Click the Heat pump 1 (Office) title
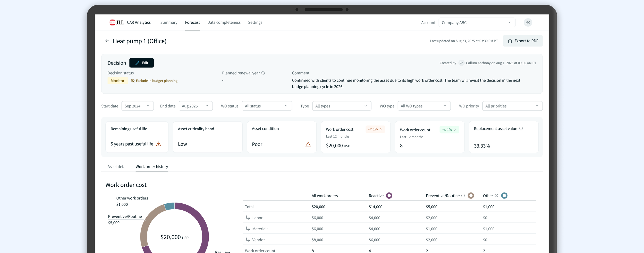Image resolution: width=644 pixels, height=253 pixels. click(x=140, y=41)
